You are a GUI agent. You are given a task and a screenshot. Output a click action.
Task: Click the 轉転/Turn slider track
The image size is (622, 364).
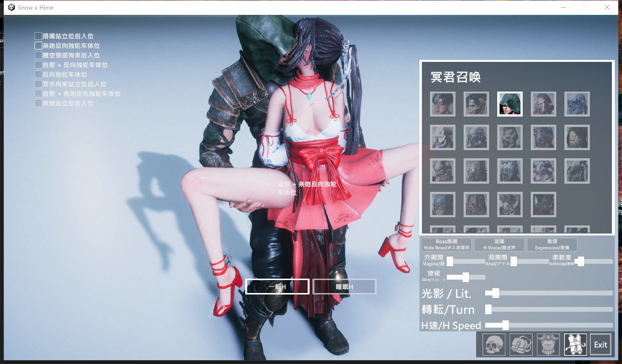coord(549,309)
